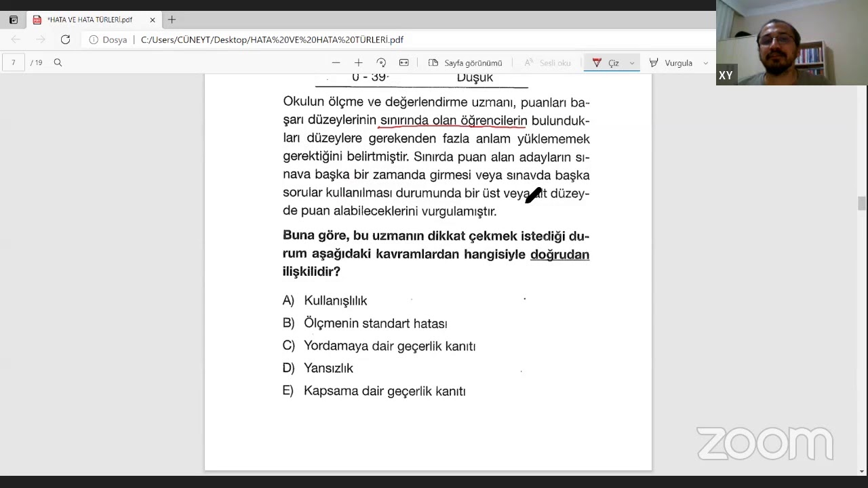This screenshot has height=488, width=868.
Task: Click the 0 - 39 table cell
Action: click(370, 78)
